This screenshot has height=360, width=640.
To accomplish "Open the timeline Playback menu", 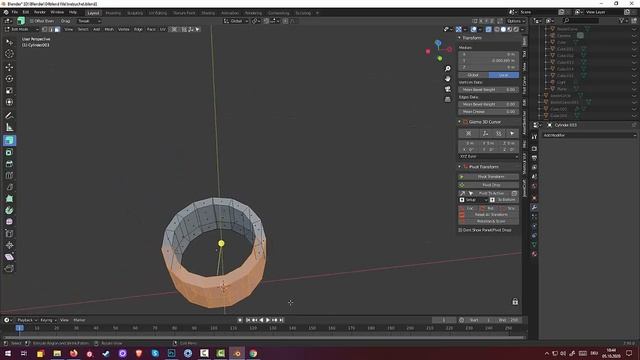I will point(27,320).
